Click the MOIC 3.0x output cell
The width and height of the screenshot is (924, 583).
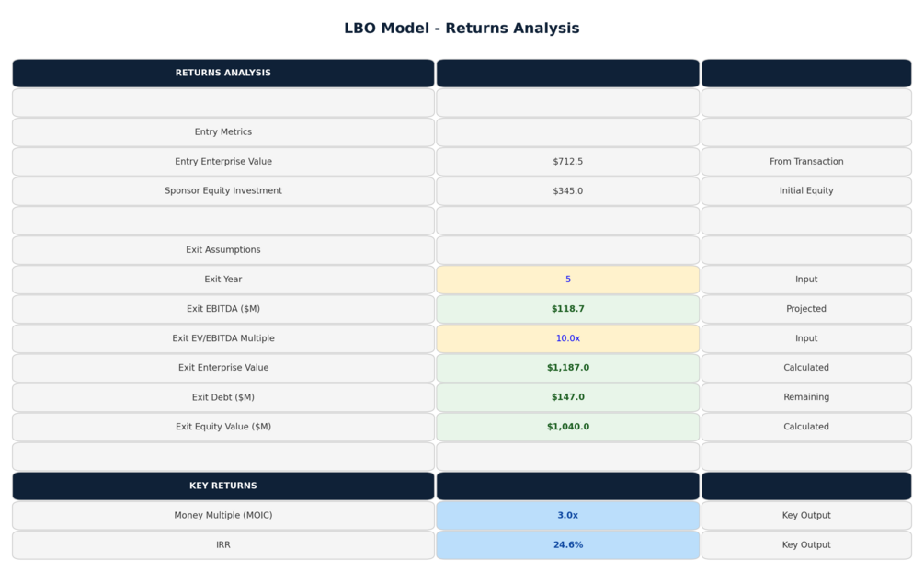[x=567, y=515]
